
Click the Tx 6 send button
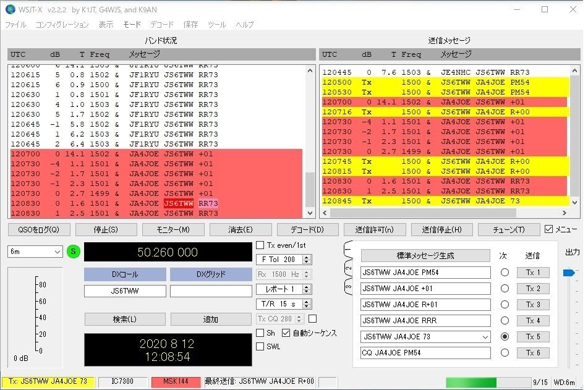533,353
